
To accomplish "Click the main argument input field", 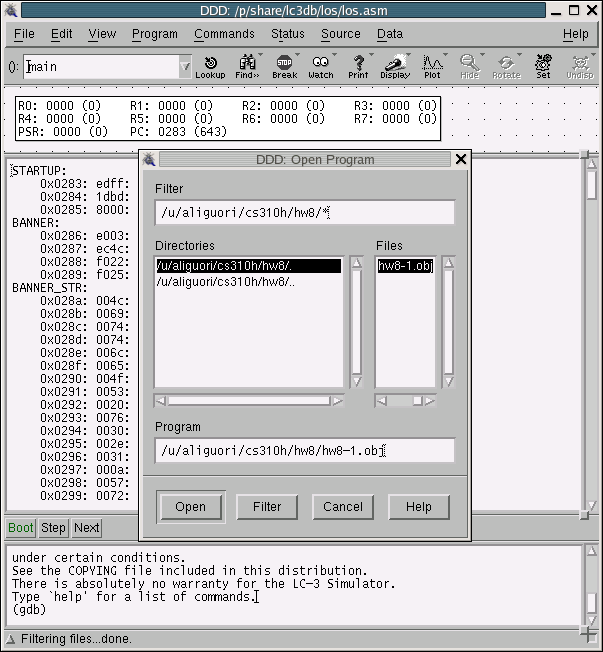I will pos(101,67).
